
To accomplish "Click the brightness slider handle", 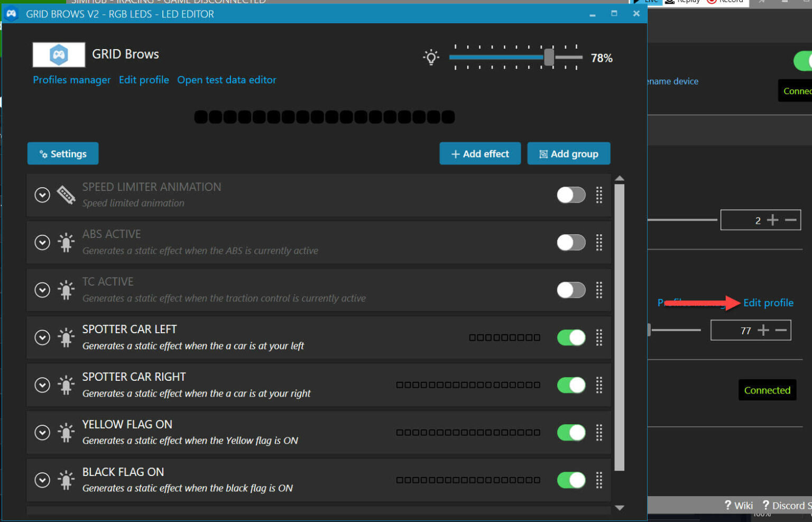I will tap(549, 57).
